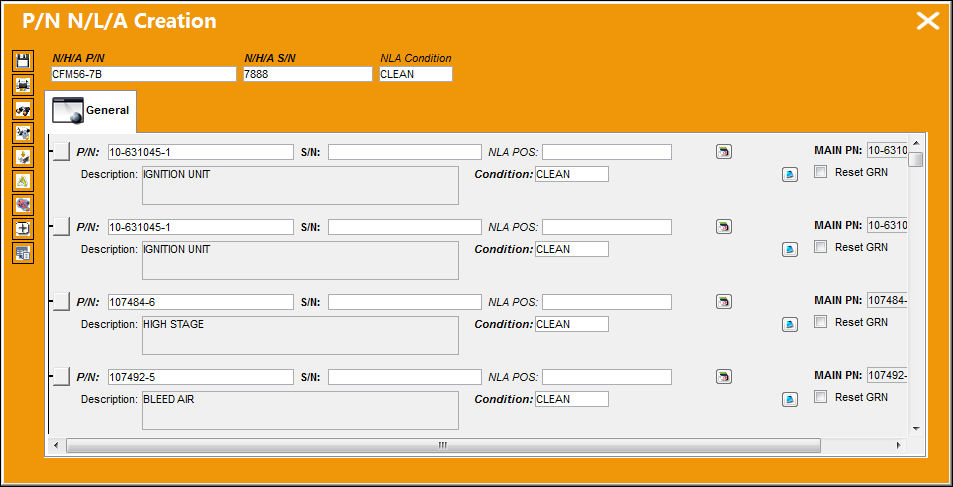Click the NLA POS field in 107492-5 row
The height and width of the screenshot is (487, 953).
click(x=607, y=377)
